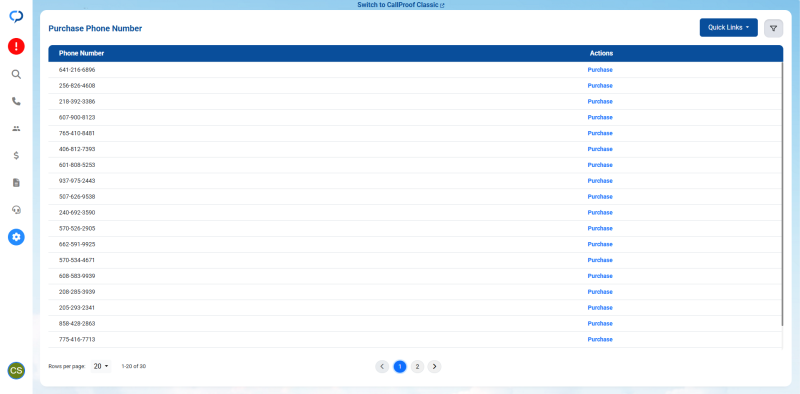Click Switch to CallProof Classic link
Screen dimensions: 800x394
click(x=401, y=5)
